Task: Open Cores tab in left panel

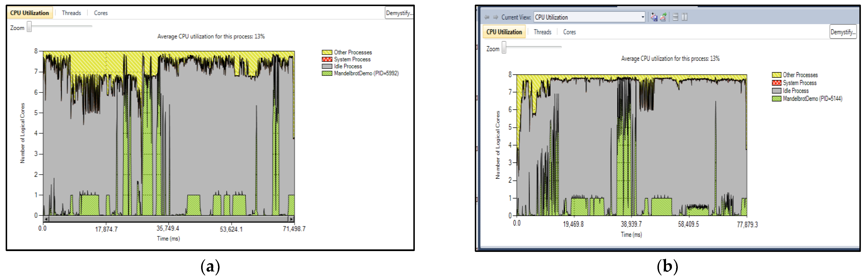Action: tap(100, 13)
